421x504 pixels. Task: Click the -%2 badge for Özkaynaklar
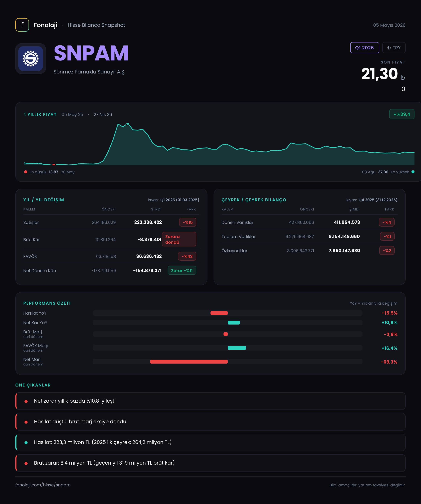[x=387, y=250]
